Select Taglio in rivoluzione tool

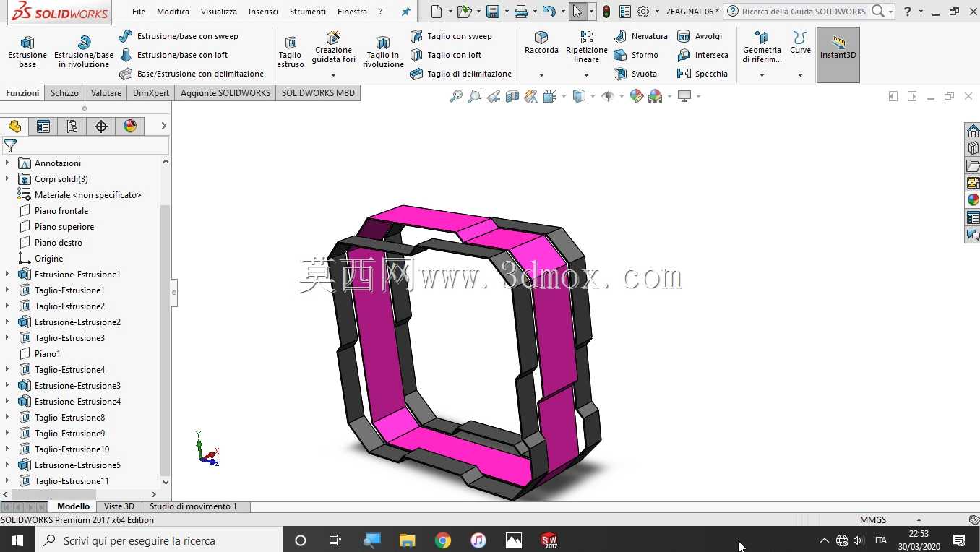383,51
